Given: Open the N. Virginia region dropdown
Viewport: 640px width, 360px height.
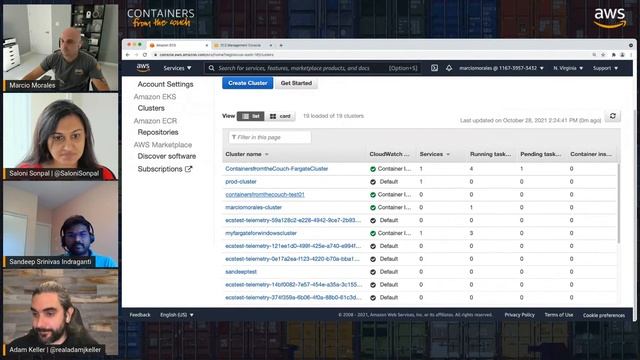Looking at the screenshot, I should (568, 68).
